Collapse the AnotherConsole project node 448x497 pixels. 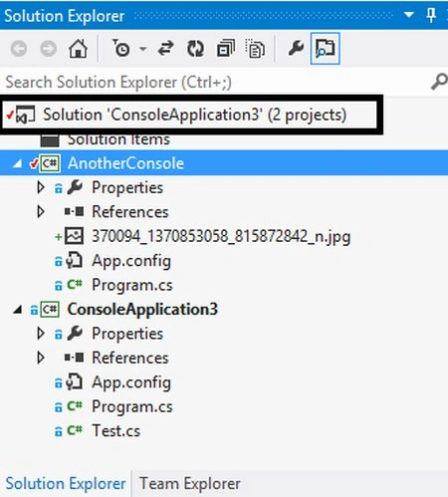tap(17, 163)
